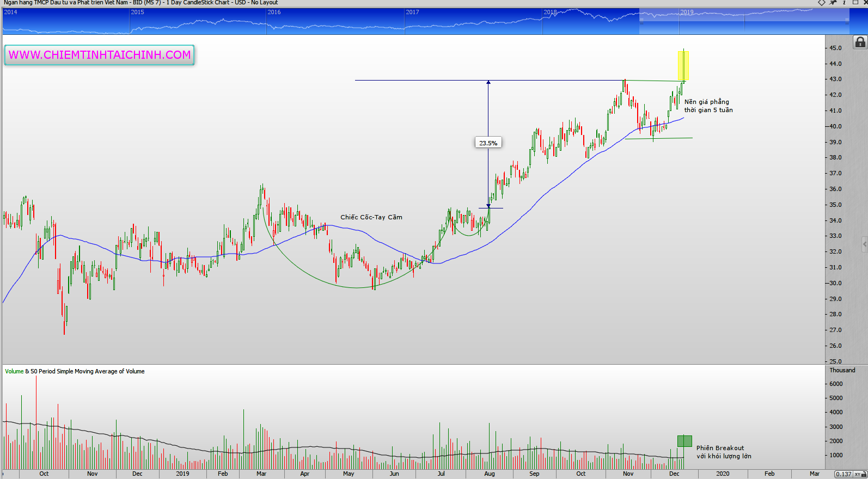The width and height of the screenshot is (868, 479).
Task: Select the 23.5% measurement label
Action: [488, 143]
